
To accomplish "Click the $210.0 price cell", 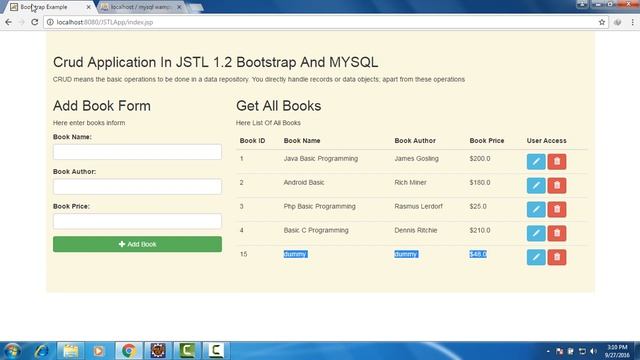I will [x=480, y=230].
